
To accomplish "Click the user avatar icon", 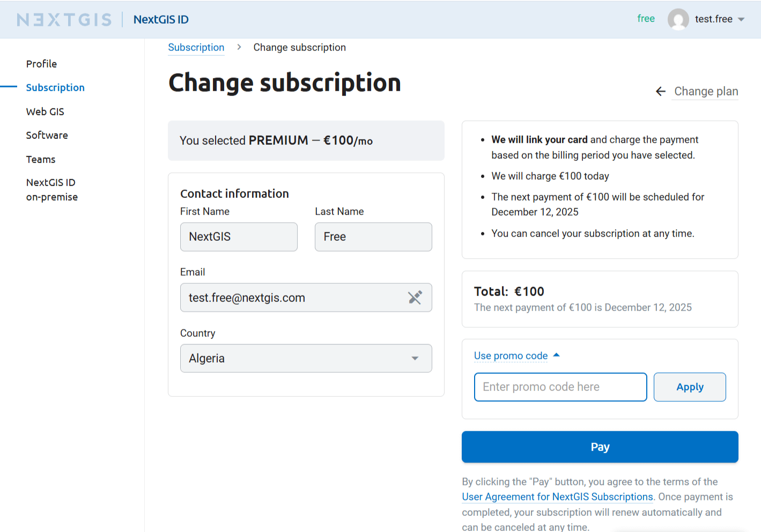I will (x=678, y=19).
